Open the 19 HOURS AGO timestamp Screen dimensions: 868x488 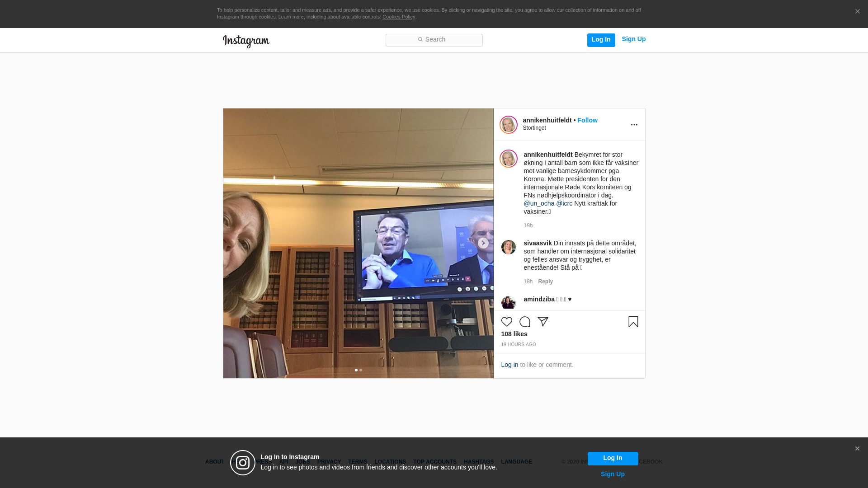pyautogui.click(x=519, y=345)
